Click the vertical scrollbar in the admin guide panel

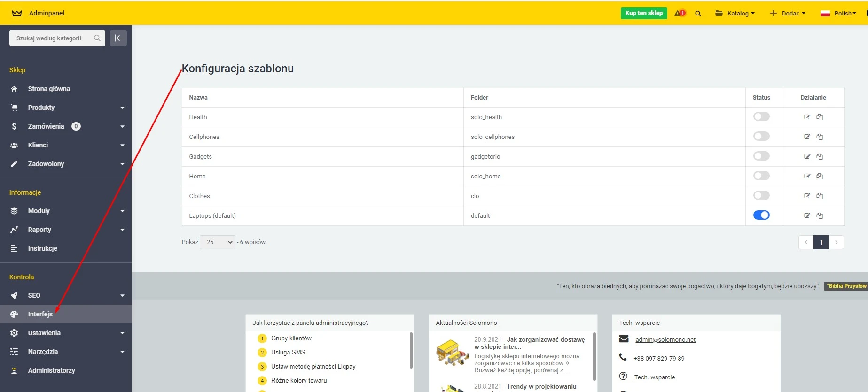pos(411,350)
